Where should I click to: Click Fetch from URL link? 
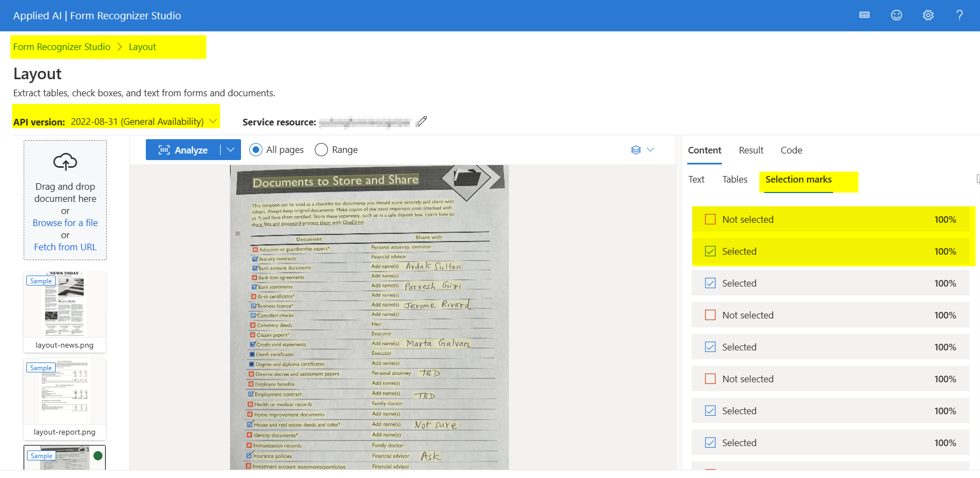point(65,247)
